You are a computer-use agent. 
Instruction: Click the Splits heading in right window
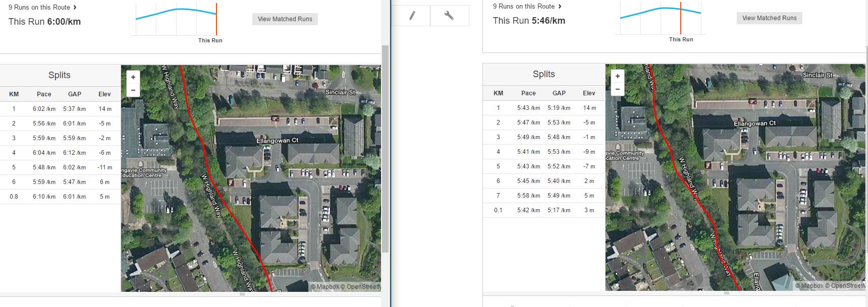544,74
